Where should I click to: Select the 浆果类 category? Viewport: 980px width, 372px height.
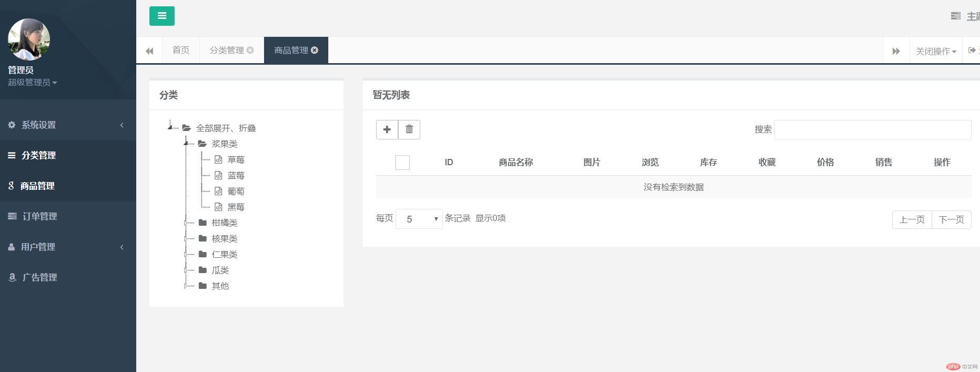coord(225,144)
